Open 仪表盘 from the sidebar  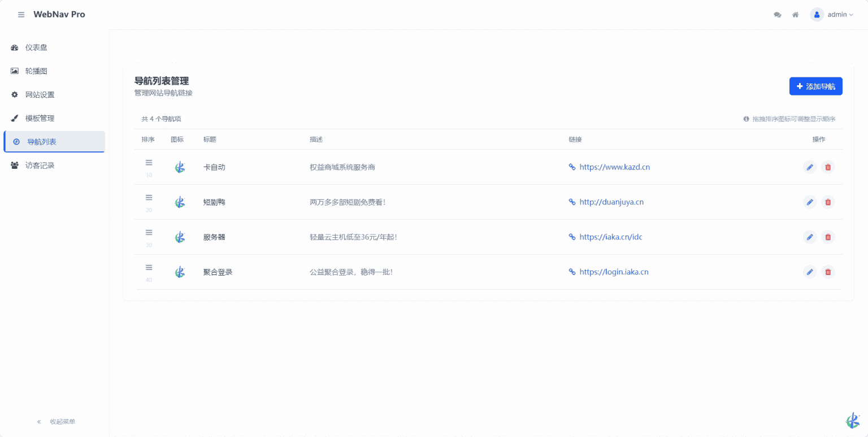click(x=36, y=47)
